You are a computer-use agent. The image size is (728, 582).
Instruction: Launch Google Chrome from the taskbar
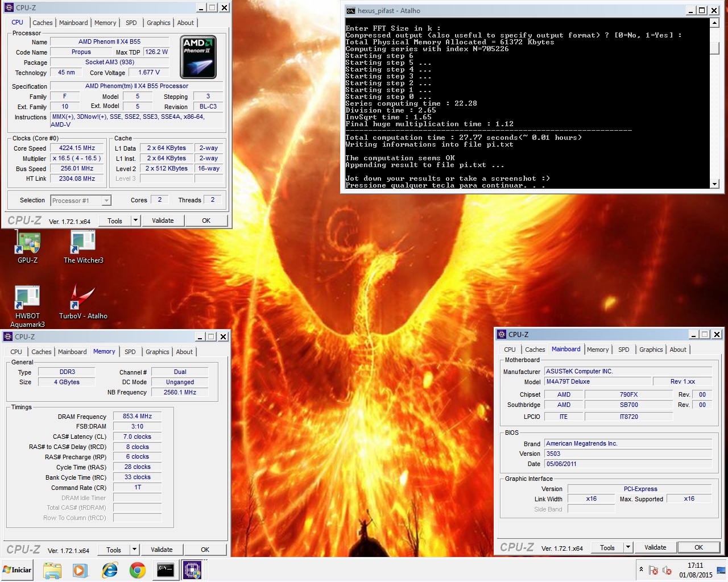137,570
